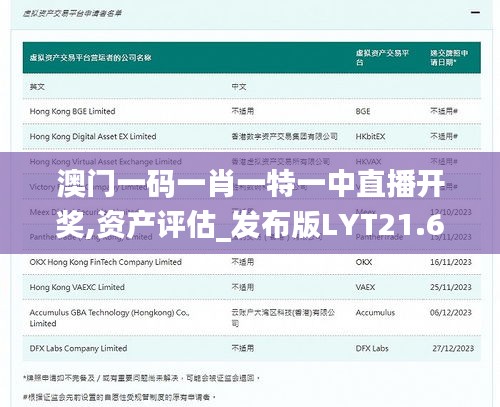Click the header 虚拟资产交易平台营运者的公司名称

[90, 58]
